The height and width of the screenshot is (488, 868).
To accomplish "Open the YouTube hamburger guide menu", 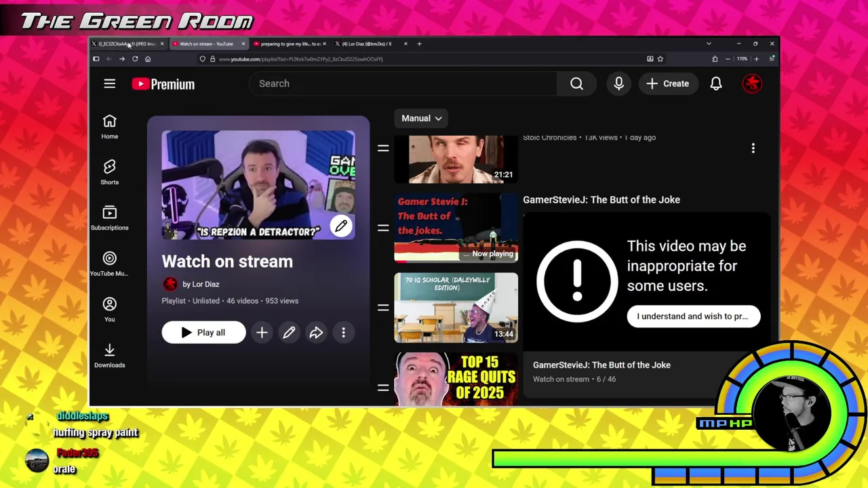I will [109, 83].
